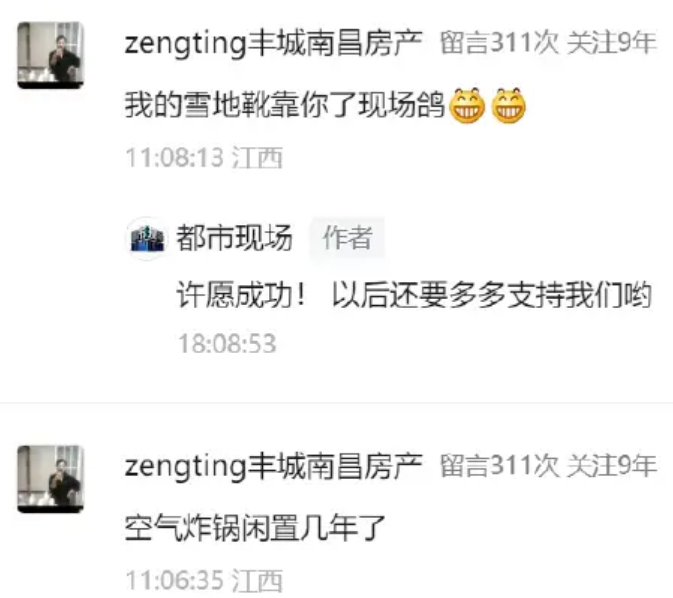The image size is (673, 598).
Task: Click 关注9年 in first comment header
Action: (612, 43)
